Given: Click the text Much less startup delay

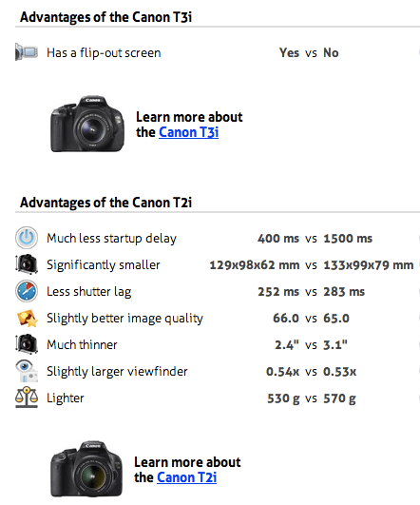Looking at the screenshot, I should click(x=112, y=239).
